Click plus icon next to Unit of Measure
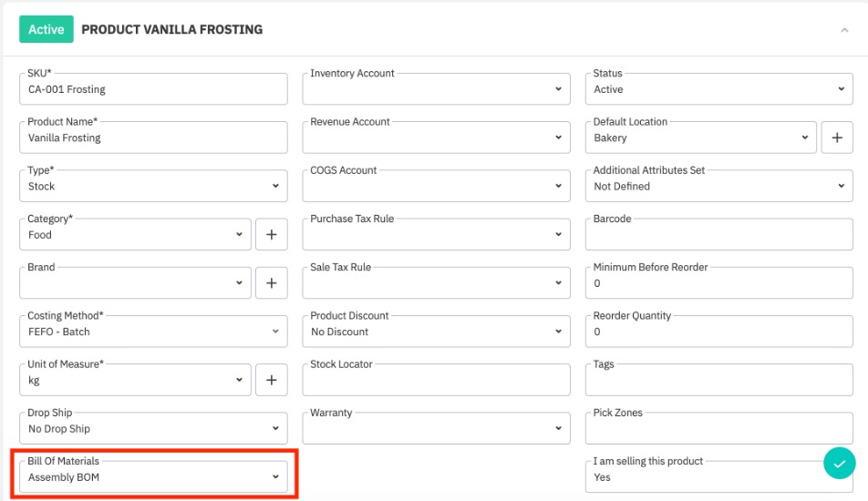Image resolution: width=868 pixels, height=501 pixels. [x=271, y=380]
